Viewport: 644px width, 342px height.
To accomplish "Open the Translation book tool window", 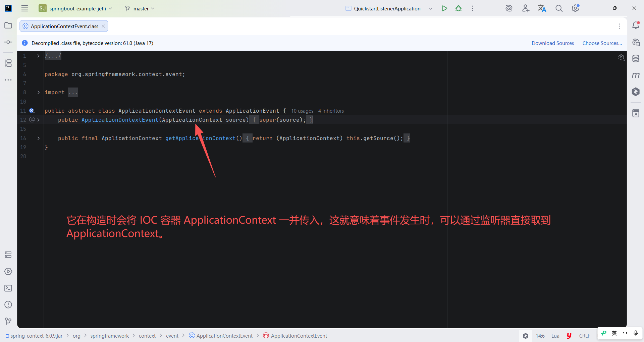I will (x=636, y=113).
